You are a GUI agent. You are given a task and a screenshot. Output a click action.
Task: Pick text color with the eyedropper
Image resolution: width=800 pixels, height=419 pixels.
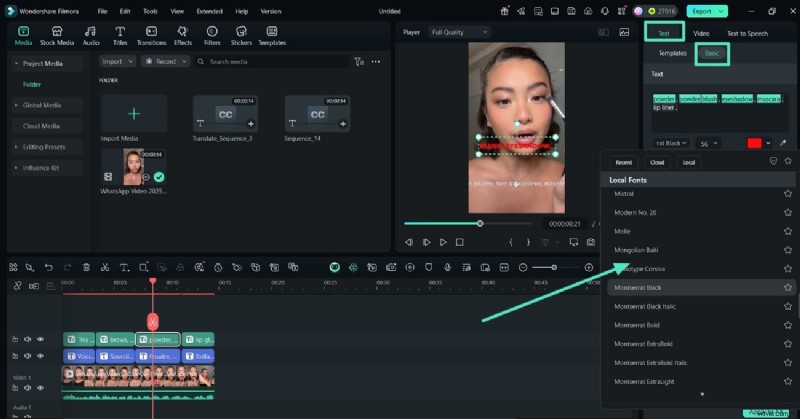(x=783, y=143)
